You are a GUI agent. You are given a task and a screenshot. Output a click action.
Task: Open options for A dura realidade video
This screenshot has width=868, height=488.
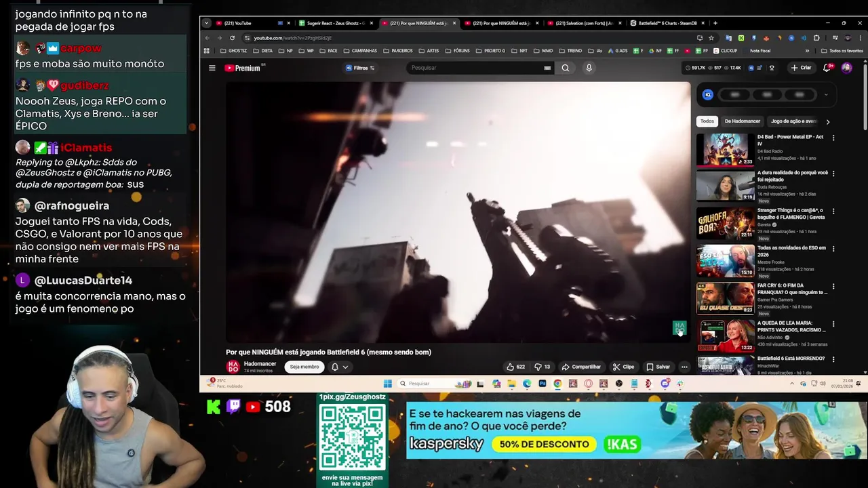pyautogui.click(x=833, y=174)
